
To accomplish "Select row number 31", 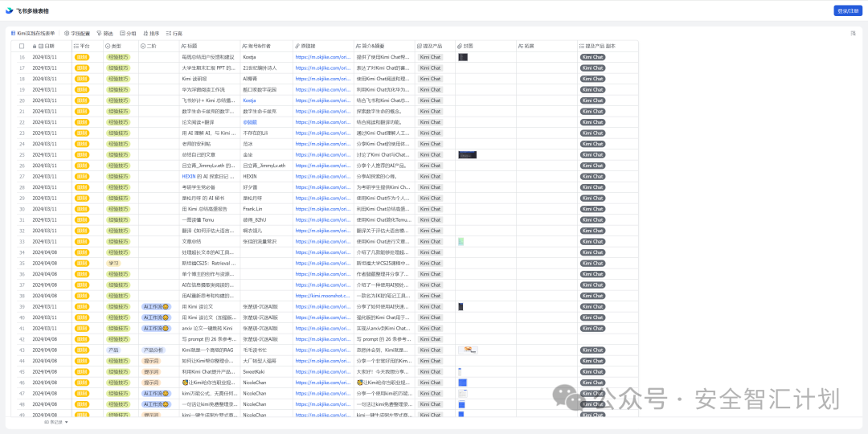I will tap(22, 219).
